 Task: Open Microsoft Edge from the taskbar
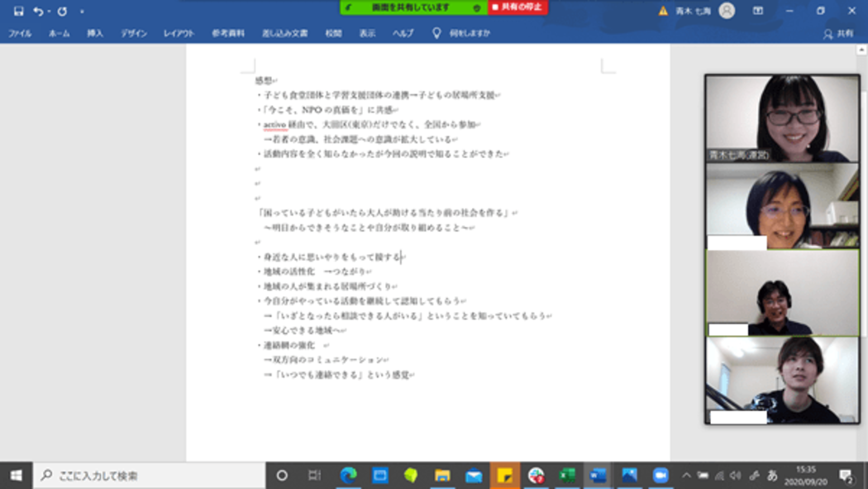[x=349, y=475]
